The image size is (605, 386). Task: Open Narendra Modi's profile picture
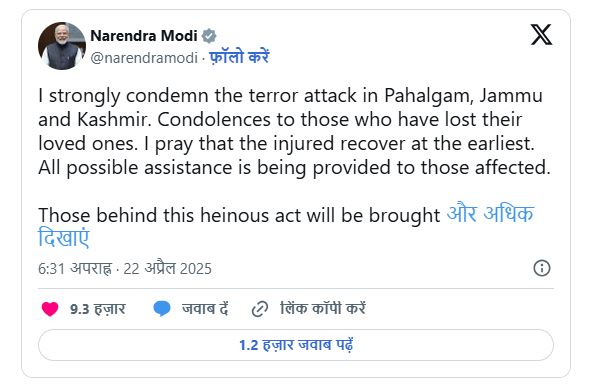(62, 46)
